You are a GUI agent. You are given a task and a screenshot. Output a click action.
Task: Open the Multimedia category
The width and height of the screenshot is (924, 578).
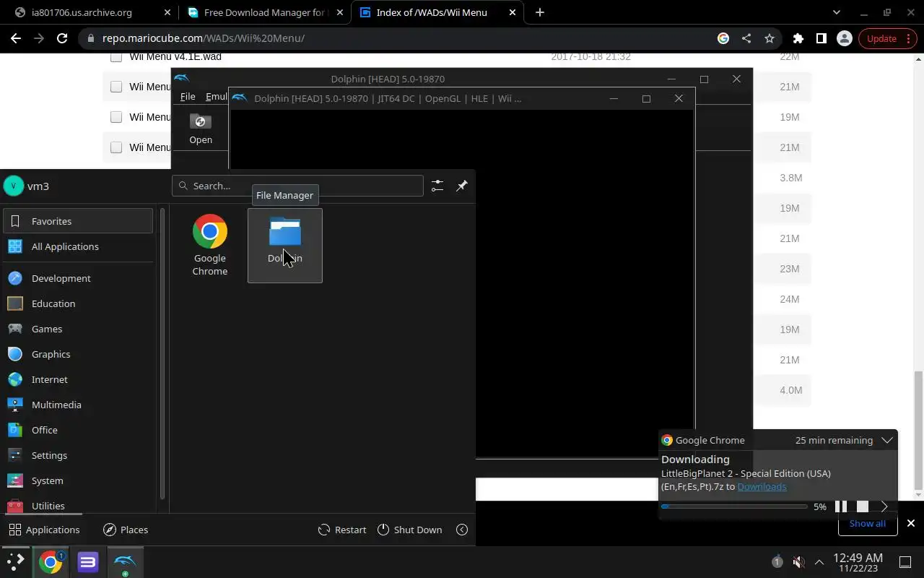coord(78,405)
